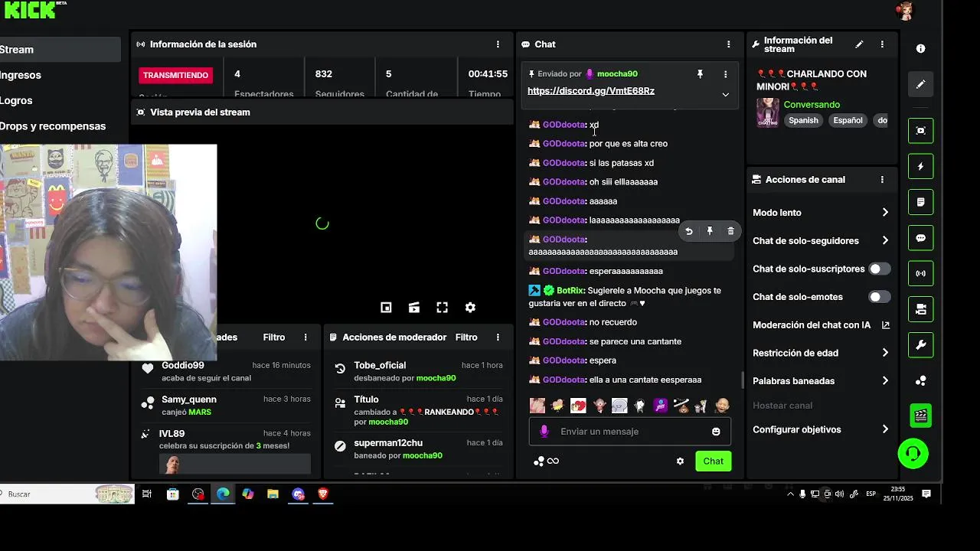Select the red heart-hug emote in the quick emote bar
980x551 pixels.
click(578, 406)
